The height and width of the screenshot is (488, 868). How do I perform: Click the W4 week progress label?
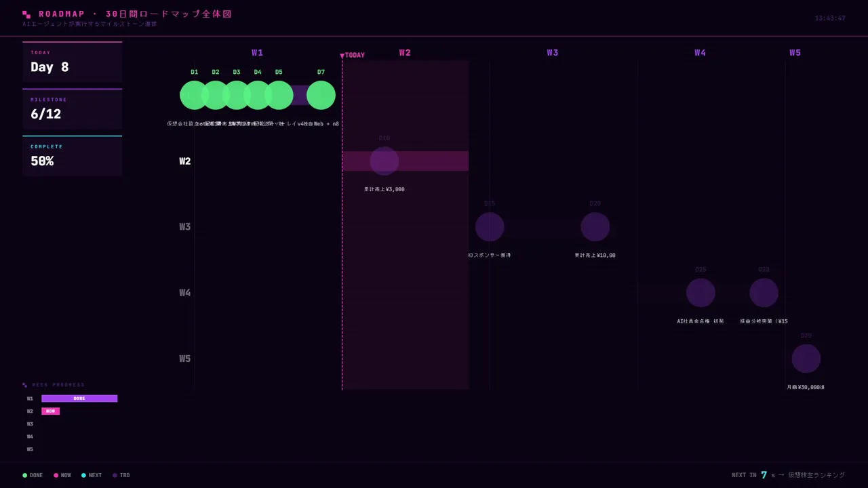[x=30, y=436]
